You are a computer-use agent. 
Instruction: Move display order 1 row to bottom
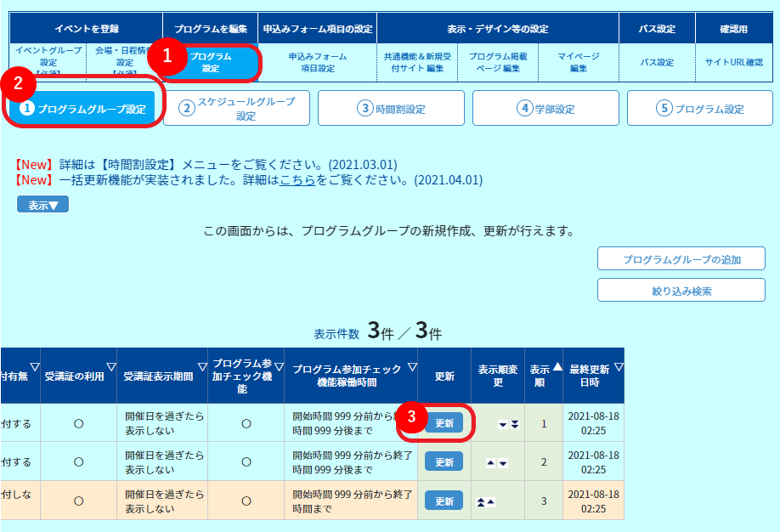515,424
